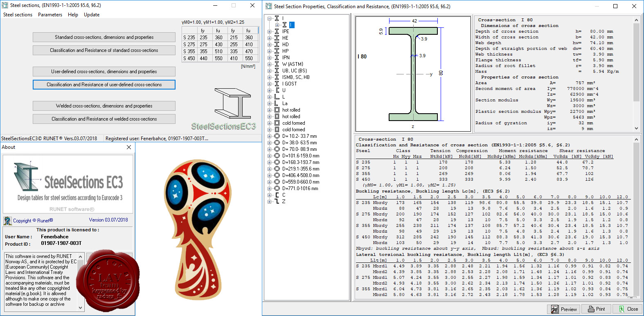644x316 pixels.
Task: Follow the Copyright © Runet® link
Action: click(x=33, y=221)
